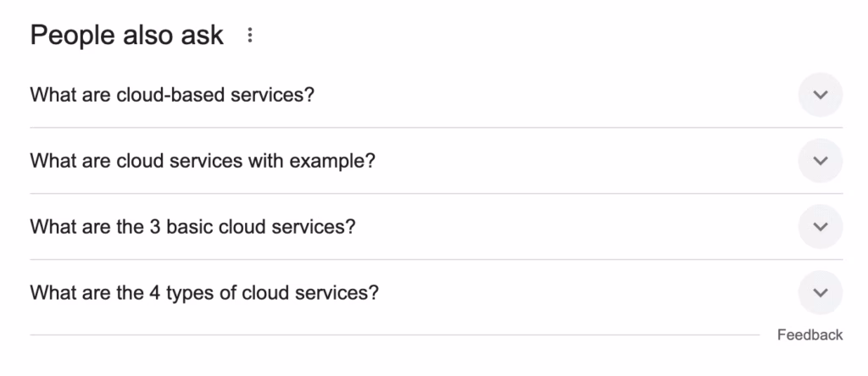The image size is (868, 376).
Task: Open more options kebab icon in header
Action: coord(249,36)
